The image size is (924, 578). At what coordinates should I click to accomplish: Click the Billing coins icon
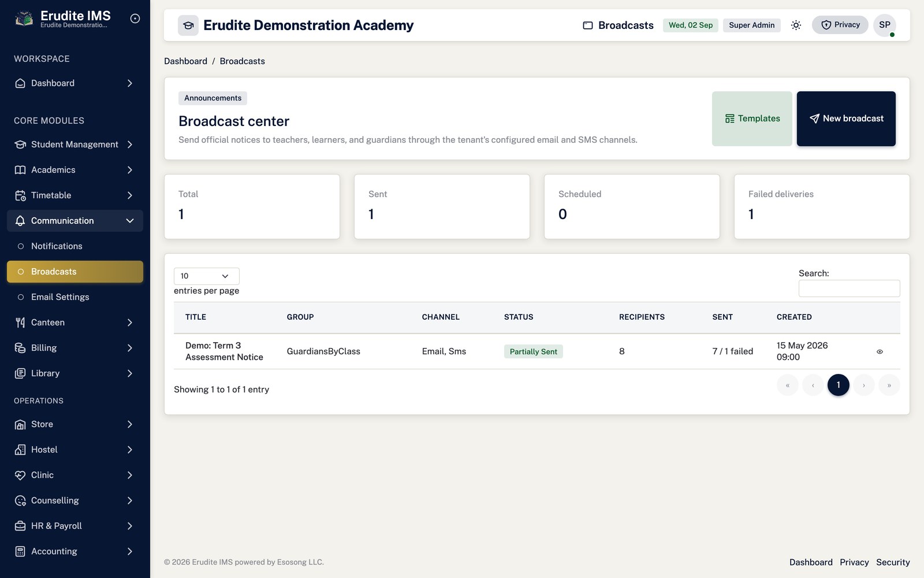(20, 348)
